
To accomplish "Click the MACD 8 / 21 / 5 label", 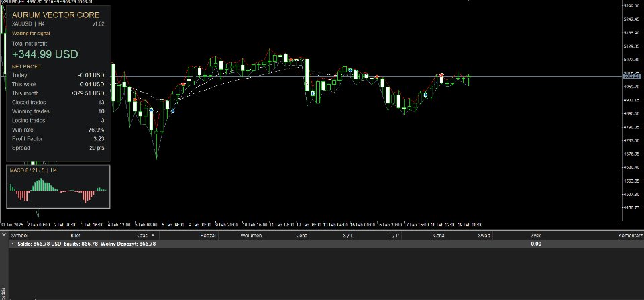I will (28, 170).
